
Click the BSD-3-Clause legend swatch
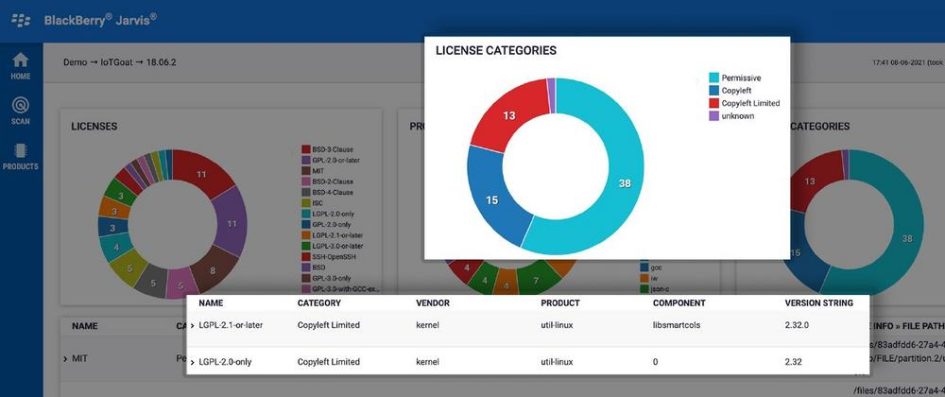coord(306,149)
